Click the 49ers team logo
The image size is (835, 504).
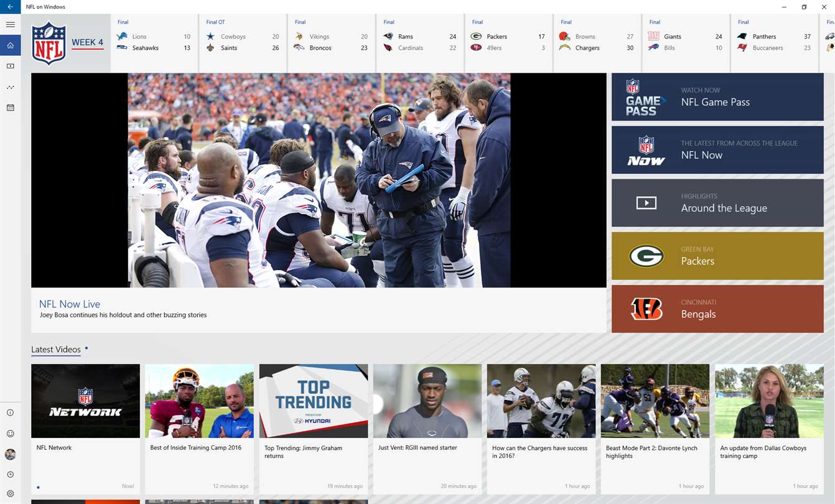[x=477, y=48]
